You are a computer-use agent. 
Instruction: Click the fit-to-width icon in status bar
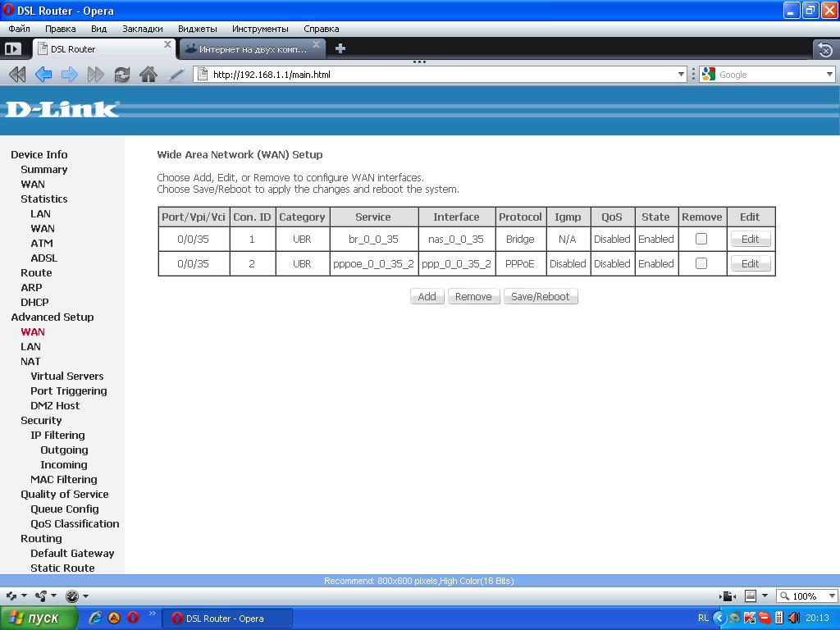click(727, 596)
